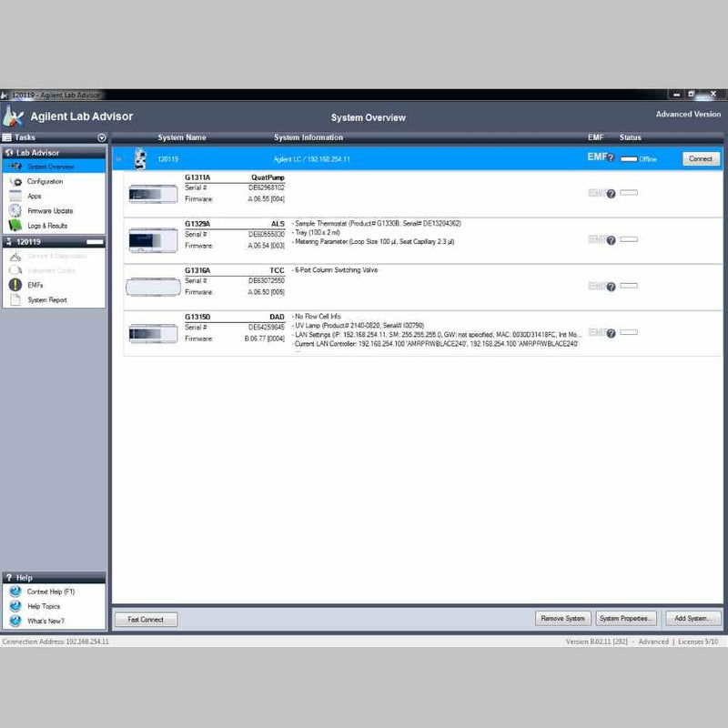Open What's New link
Image resolution: width=728 pixels, height=728 pixels.
45,622
